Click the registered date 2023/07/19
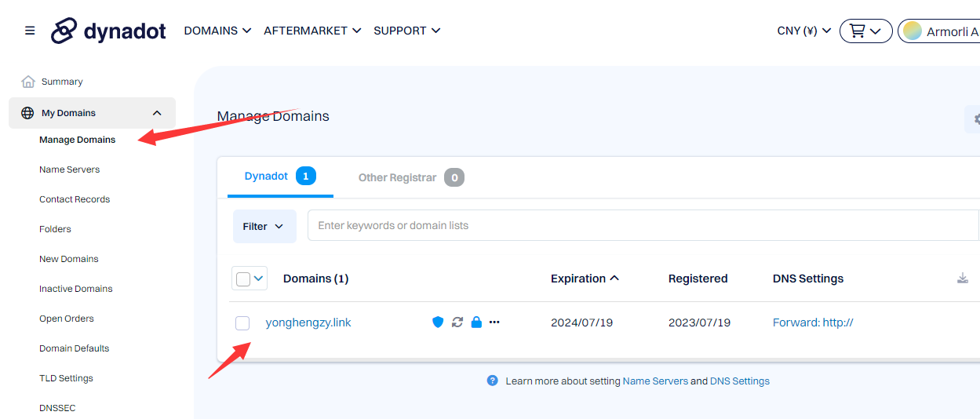 click(x=699, y=322)
